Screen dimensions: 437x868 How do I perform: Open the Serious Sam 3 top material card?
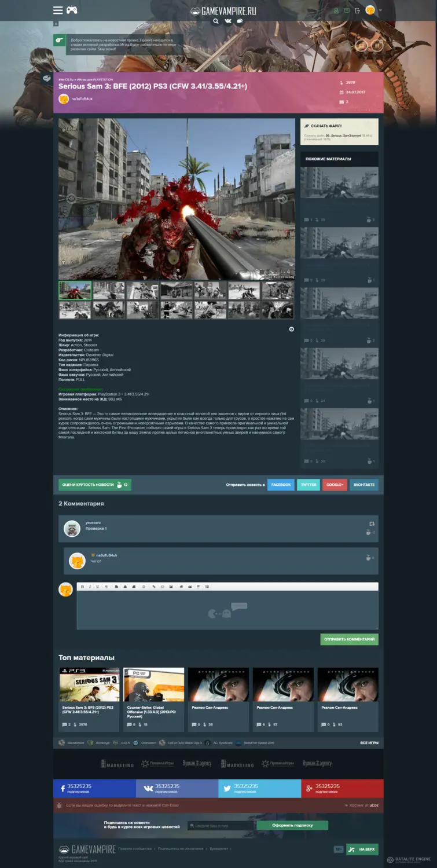pyautogui.click(x=90, y=699)
